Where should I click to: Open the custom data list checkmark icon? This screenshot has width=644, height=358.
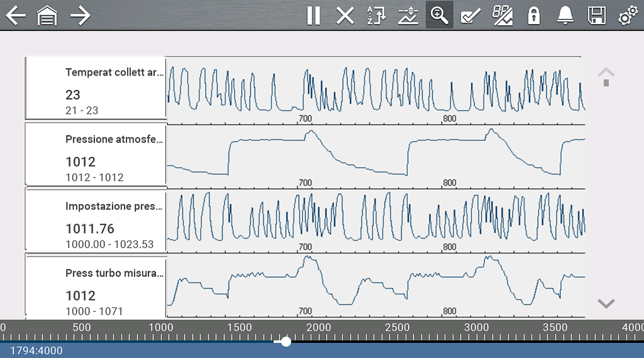[471, 16]
